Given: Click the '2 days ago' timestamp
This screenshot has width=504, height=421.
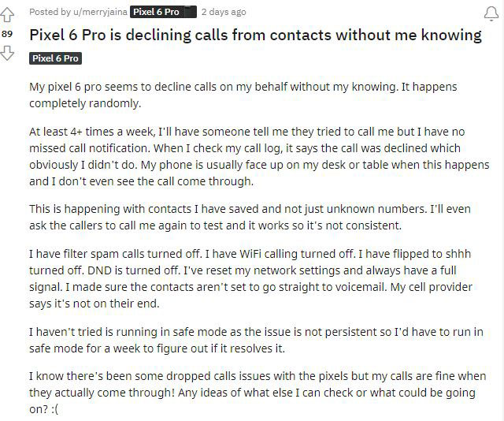Looking at the screenshot, I should [x=224, y=12].
